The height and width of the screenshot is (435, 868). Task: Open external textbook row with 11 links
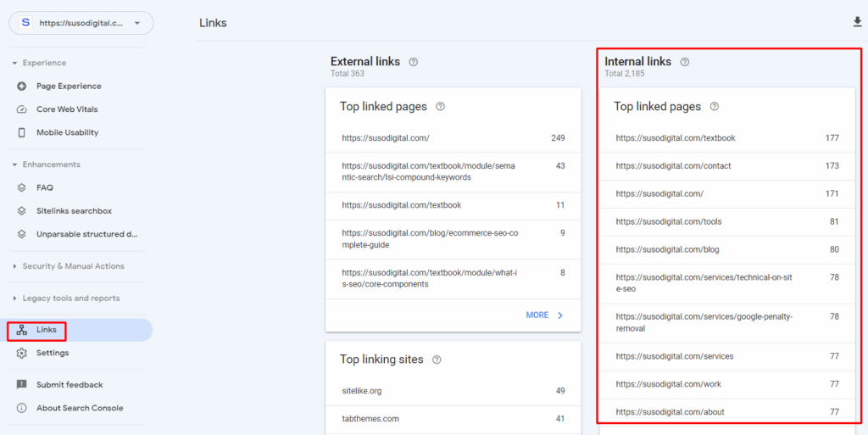[x=453, y=206]
